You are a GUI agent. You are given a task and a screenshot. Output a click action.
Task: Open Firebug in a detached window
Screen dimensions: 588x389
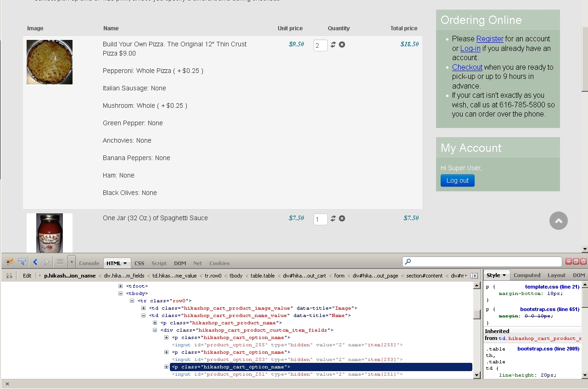(576, 261)
